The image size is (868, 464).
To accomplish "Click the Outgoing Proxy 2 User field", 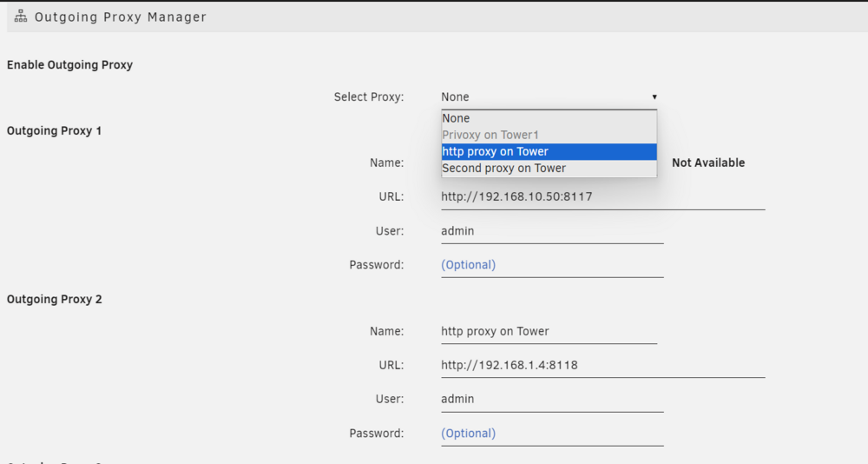I will (552, 399).
